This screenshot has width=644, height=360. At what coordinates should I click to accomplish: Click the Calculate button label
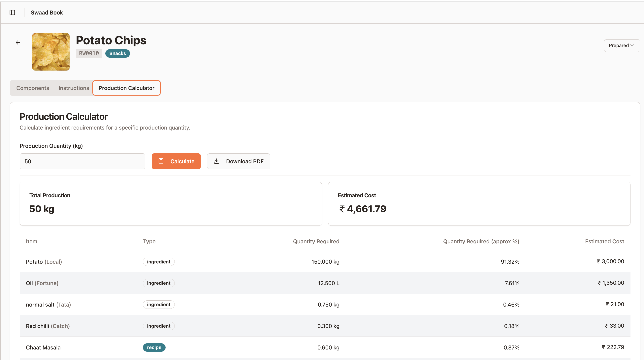tap(182, 161)
